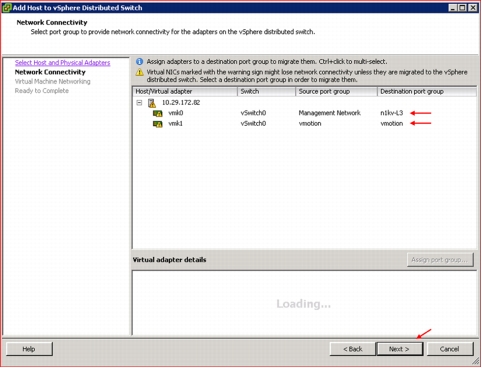
Task: Click the yellow warning icon above the table
Action: 139,72
